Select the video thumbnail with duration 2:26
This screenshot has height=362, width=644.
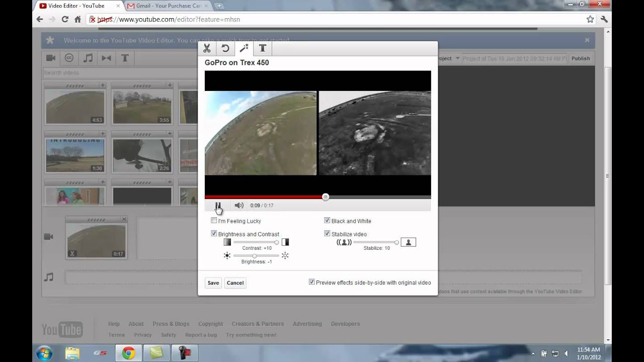[142, 155]
